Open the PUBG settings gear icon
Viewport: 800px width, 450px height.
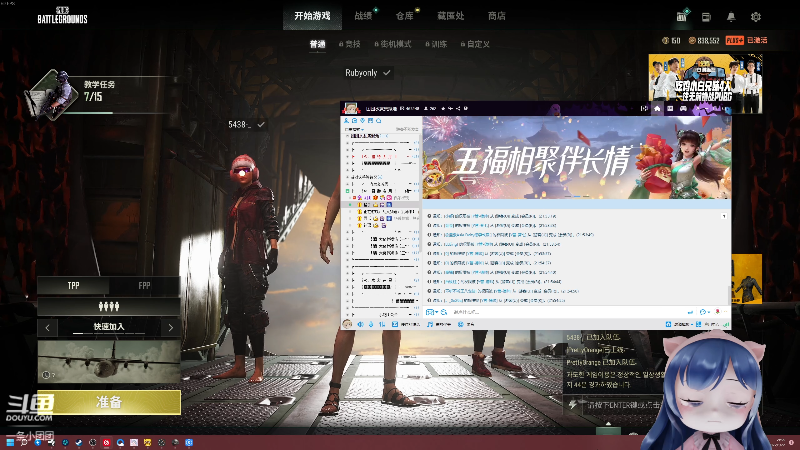coord(756,17)
